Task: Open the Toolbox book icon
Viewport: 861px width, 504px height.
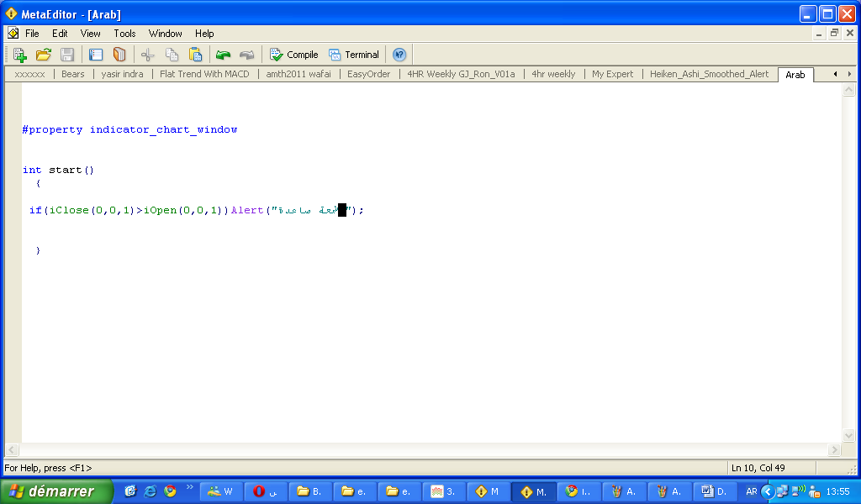Action: [119, 55]
